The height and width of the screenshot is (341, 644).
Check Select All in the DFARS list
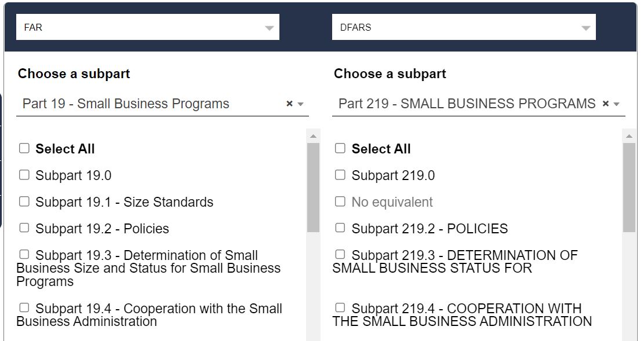click(340, 148)
